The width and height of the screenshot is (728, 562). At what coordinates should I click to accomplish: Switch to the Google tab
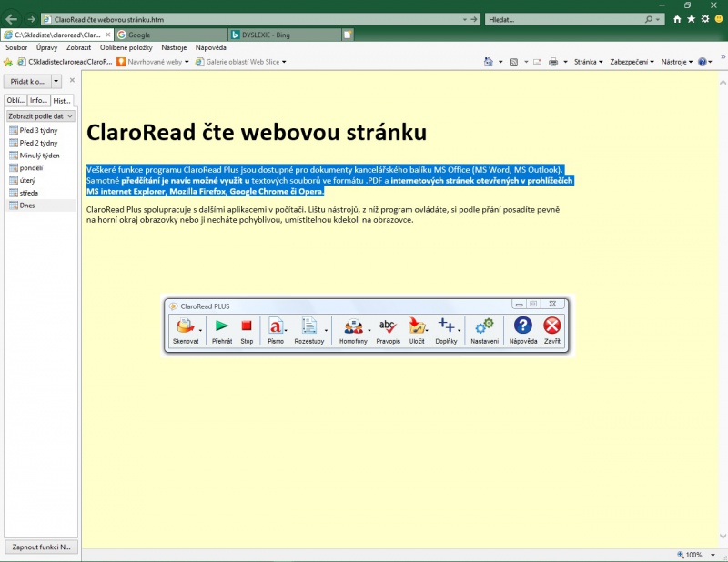(x=171, y=35)
